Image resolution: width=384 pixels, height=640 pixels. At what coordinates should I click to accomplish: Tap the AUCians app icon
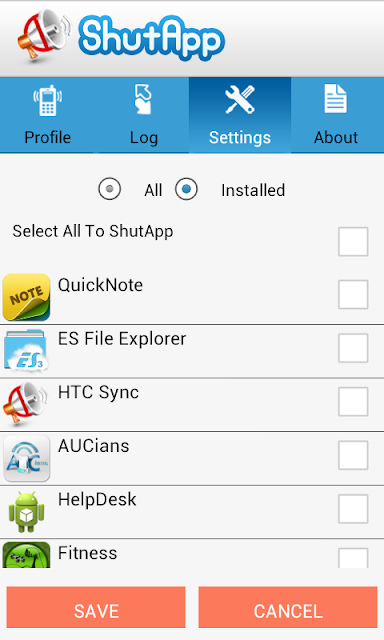27,458
